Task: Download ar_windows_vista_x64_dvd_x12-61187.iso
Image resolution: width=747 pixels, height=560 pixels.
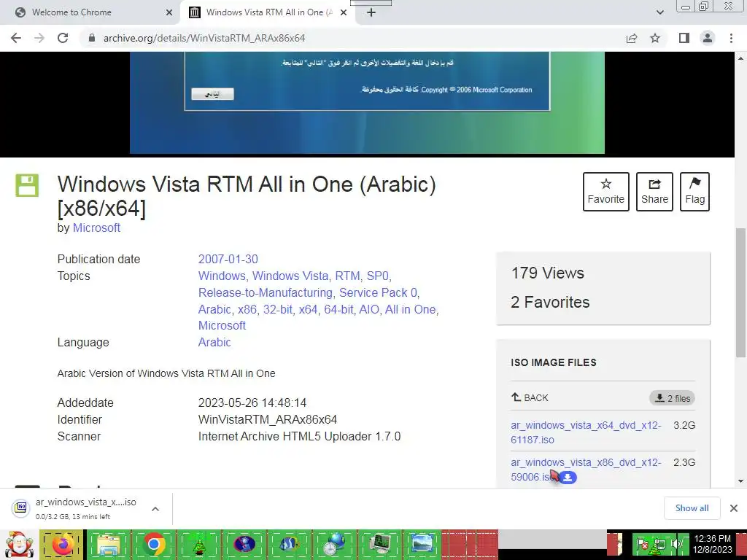Action: [586, 432]
